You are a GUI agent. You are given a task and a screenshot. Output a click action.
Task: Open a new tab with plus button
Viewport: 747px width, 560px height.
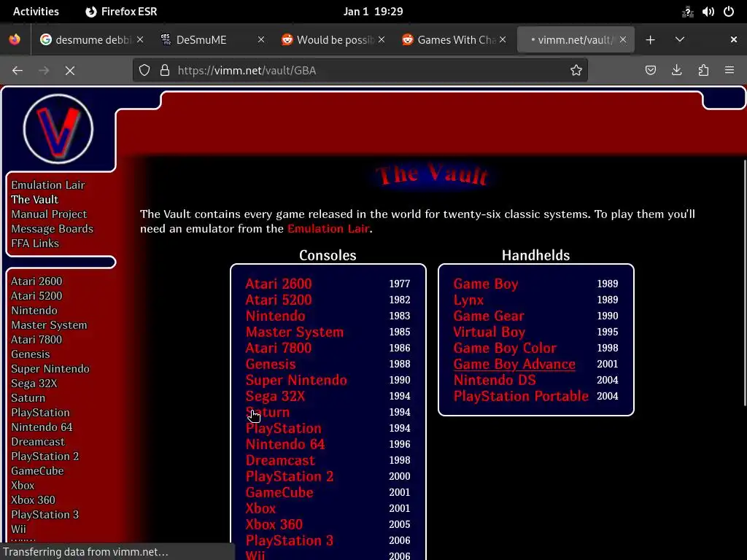[x=650, y=40]
